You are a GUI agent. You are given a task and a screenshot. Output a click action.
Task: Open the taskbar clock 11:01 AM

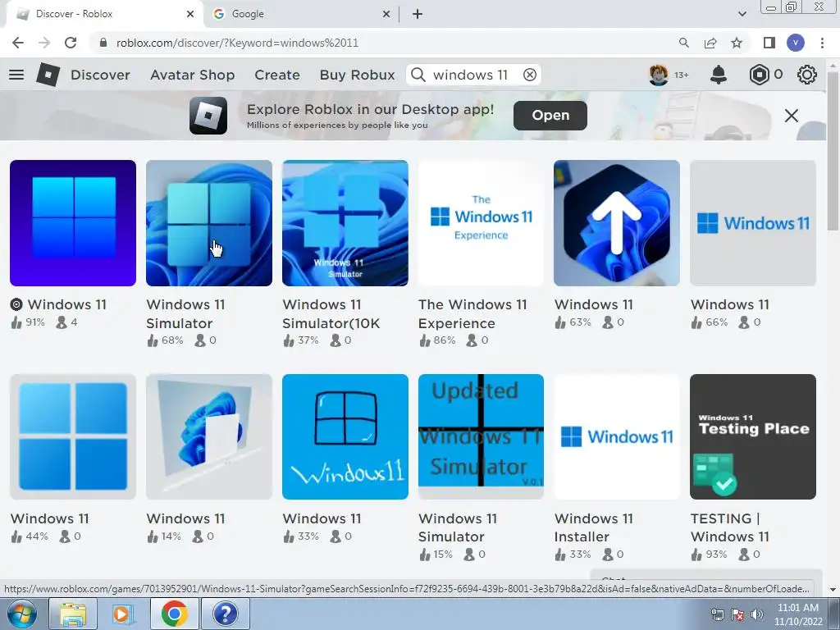(x=798, y=614)
